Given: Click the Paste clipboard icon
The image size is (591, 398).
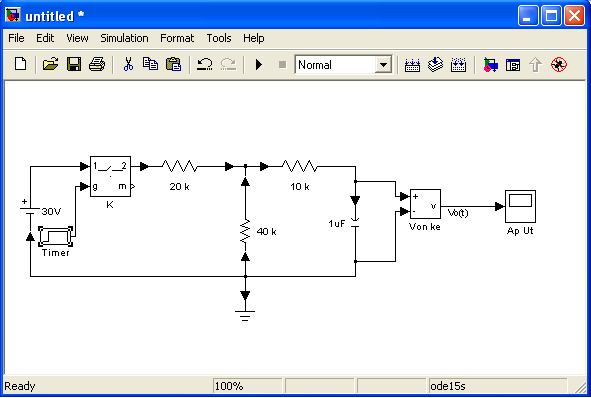Looking at the screenshot, I should pos(173,64).
